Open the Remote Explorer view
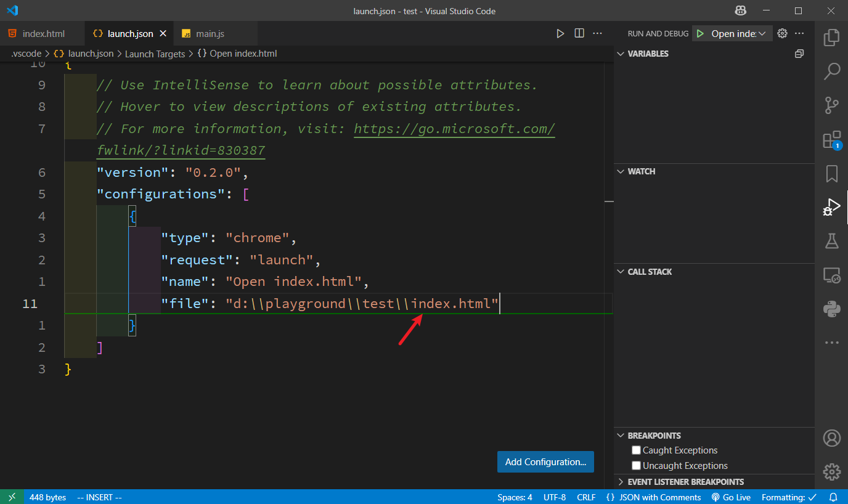Image resolution: width=848 pixels, height=504 pixels. click(831, 275)
